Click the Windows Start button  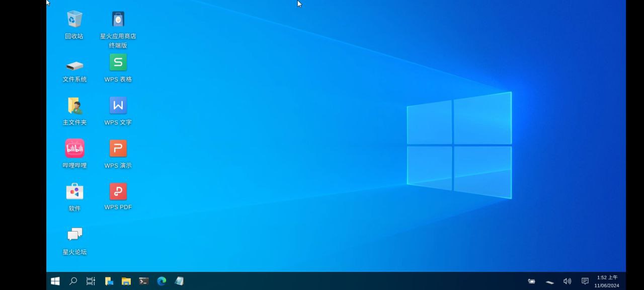[55, 281]
